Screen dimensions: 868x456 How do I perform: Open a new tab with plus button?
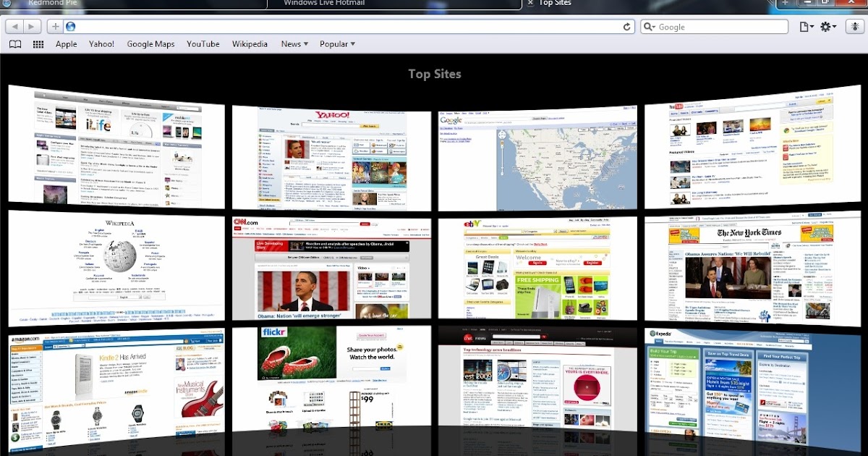pos(785,4)
